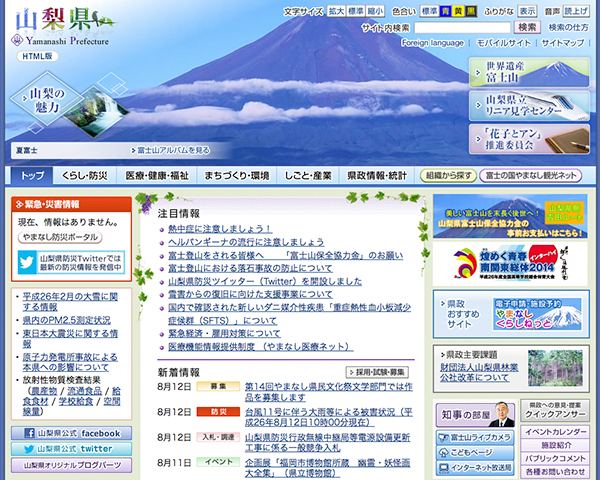Open the Foreign language selector
The image size is (600, 480).
coord(432,43)
